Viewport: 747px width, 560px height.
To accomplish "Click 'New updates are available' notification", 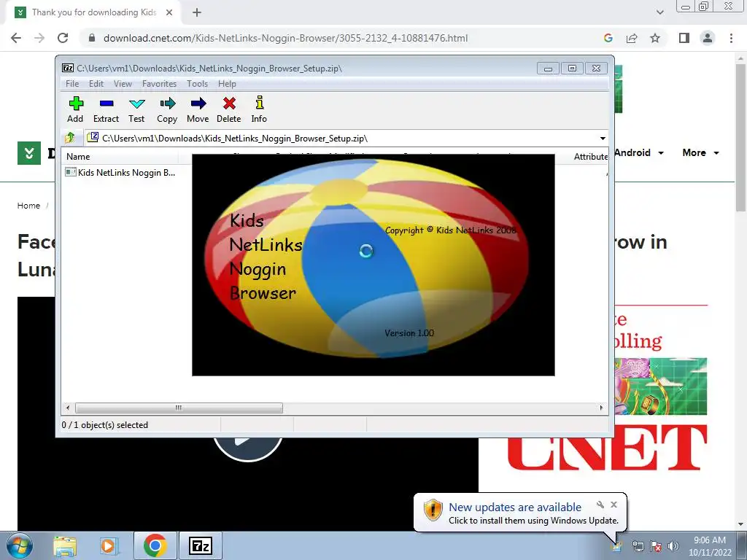I will click(x=514, y=507).
